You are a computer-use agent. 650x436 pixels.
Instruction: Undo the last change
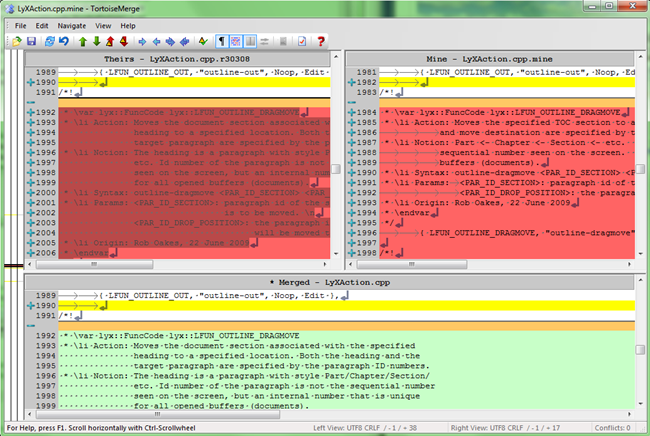tap(63, 41)
